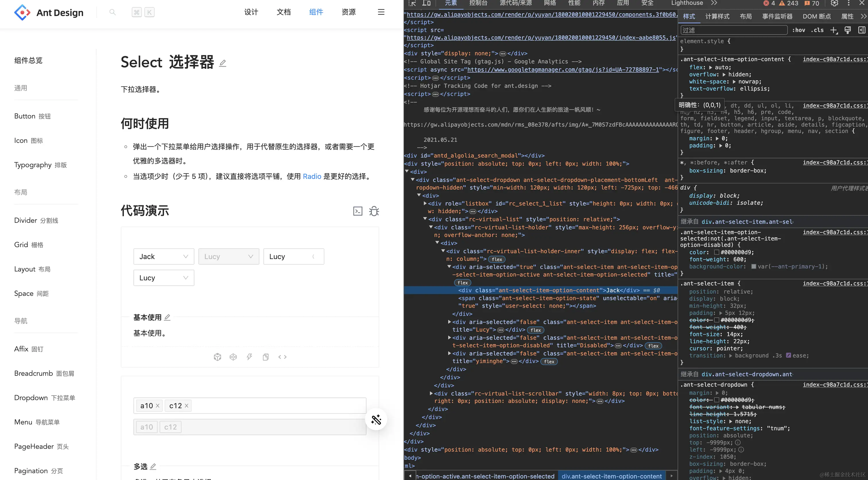Click the edit pencil next to 多选

[153, 466]
